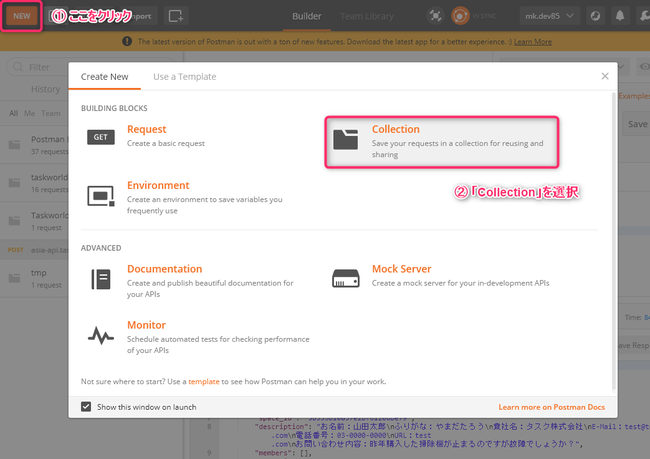Click the template link in footer text
Image resolution: width=650 pixels, height=459 pixels.
[204, 381]
